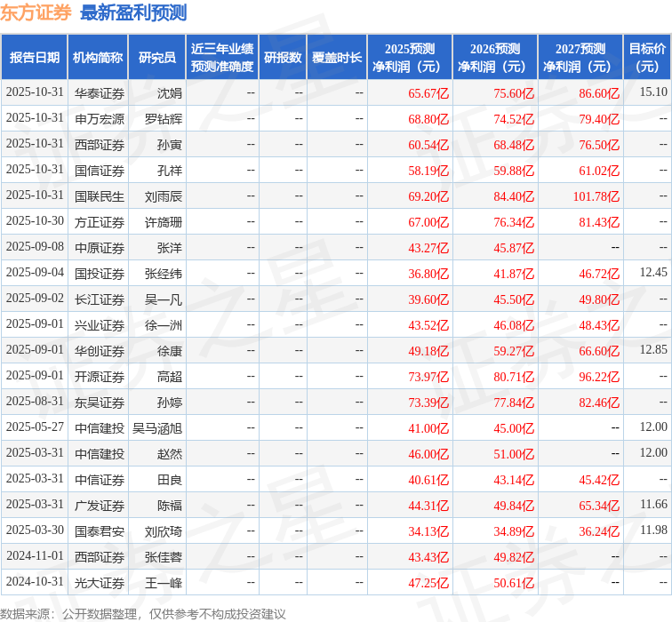Click the 国信证券 institution cell
672x622 pixels.
100,171
